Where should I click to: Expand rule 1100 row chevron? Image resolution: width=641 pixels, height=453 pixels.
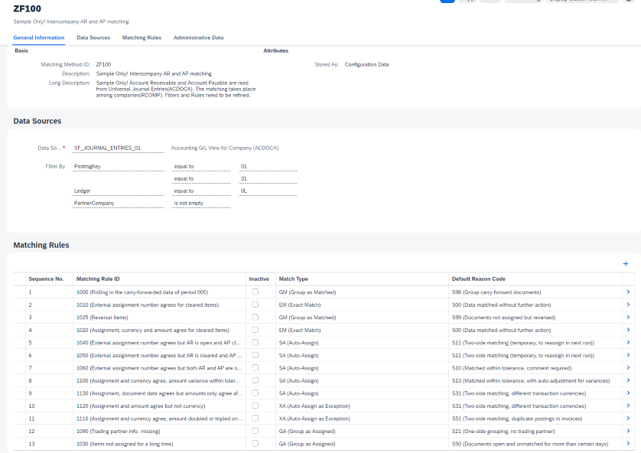tap(628, 381)
